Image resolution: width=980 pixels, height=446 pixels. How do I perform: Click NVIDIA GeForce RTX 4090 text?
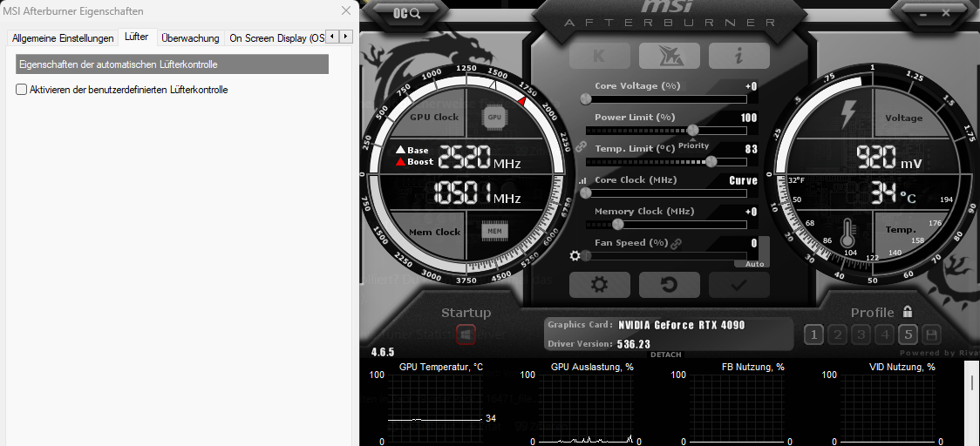click(682, 326)
